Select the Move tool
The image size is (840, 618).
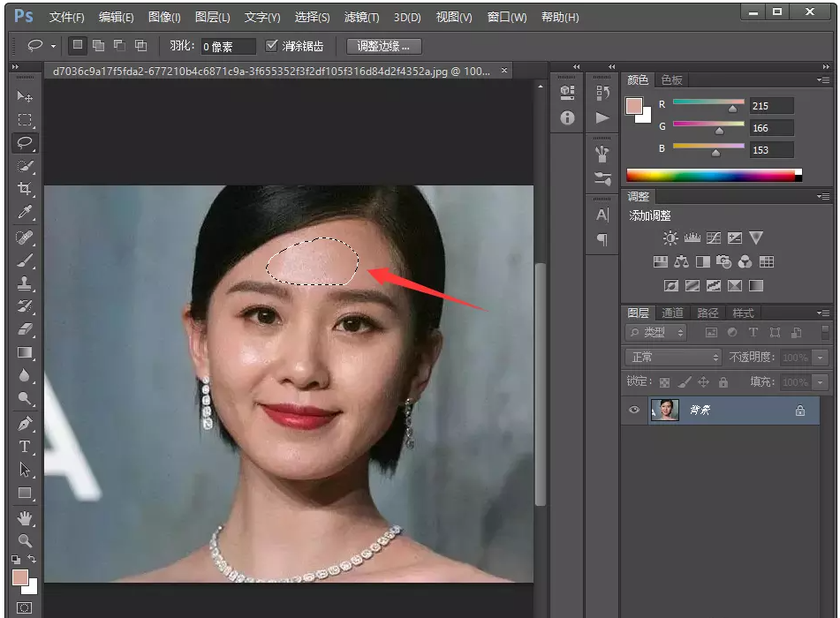tap(25, 96)
